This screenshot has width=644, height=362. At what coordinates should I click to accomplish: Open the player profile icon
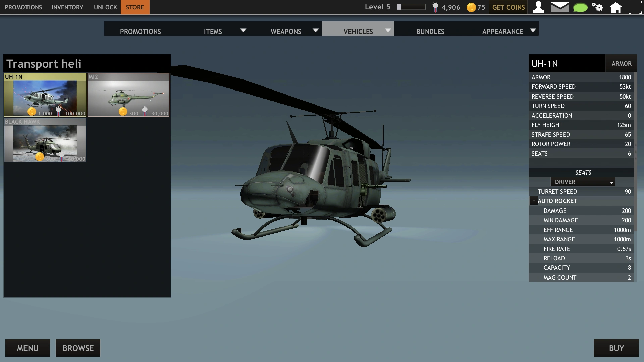point(538,7)
